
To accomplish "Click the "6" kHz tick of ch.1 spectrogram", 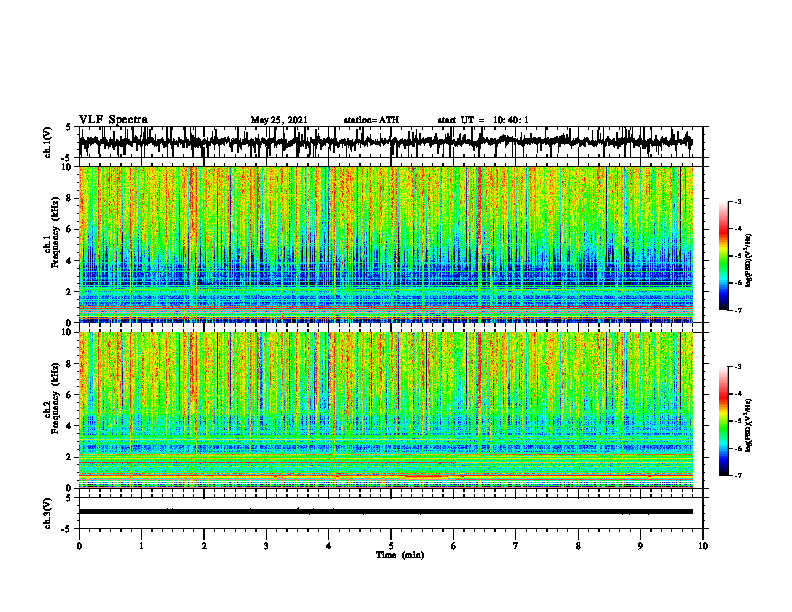I will [x=70, y=229].
